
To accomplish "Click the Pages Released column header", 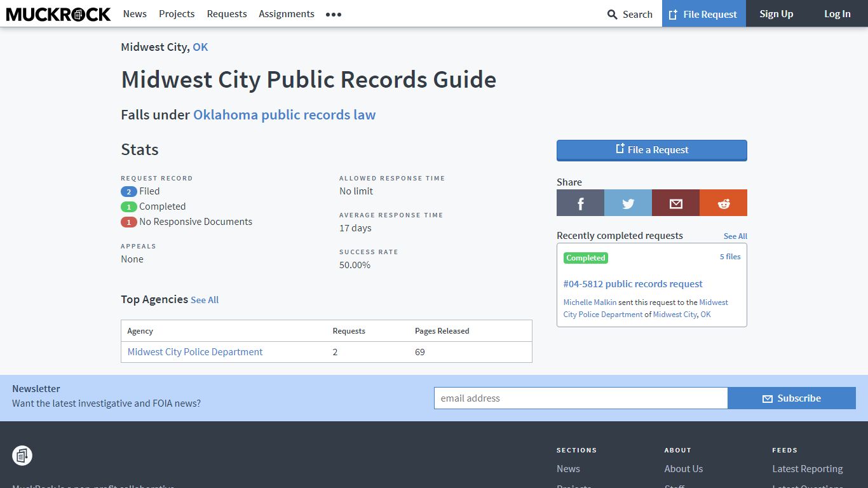I will tap(442, 331).
